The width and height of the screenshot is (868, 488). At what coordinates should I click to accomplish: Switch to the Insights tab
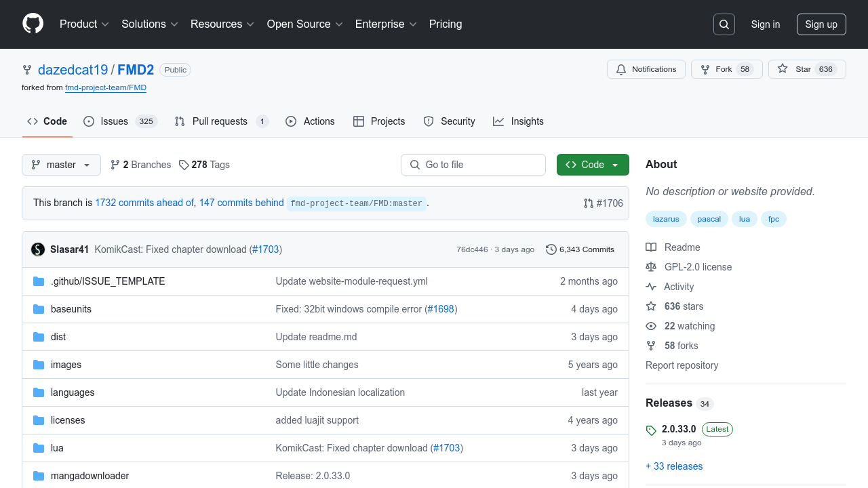pyautogui.click(x=518, y=121)
